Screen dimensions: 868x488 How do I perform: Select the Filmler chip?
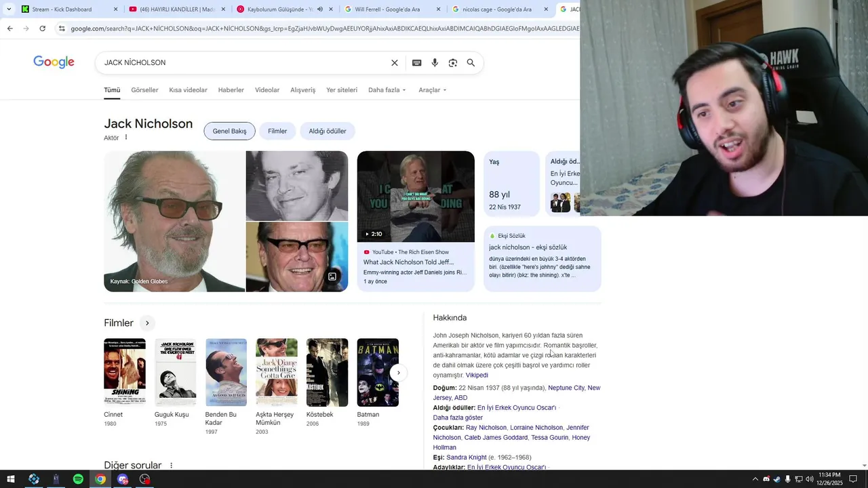coord(277,131)
